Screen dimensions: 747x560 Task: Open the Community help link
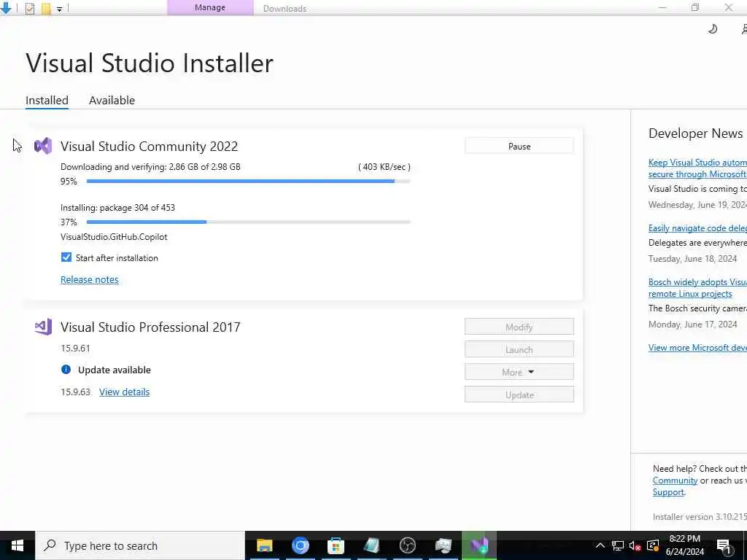pos(675,481)
